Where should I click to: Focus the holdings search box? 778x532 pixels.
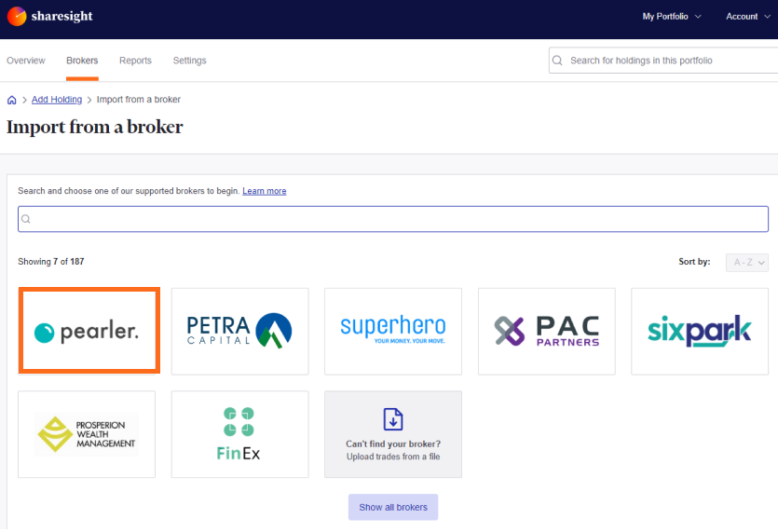point(663,61)
